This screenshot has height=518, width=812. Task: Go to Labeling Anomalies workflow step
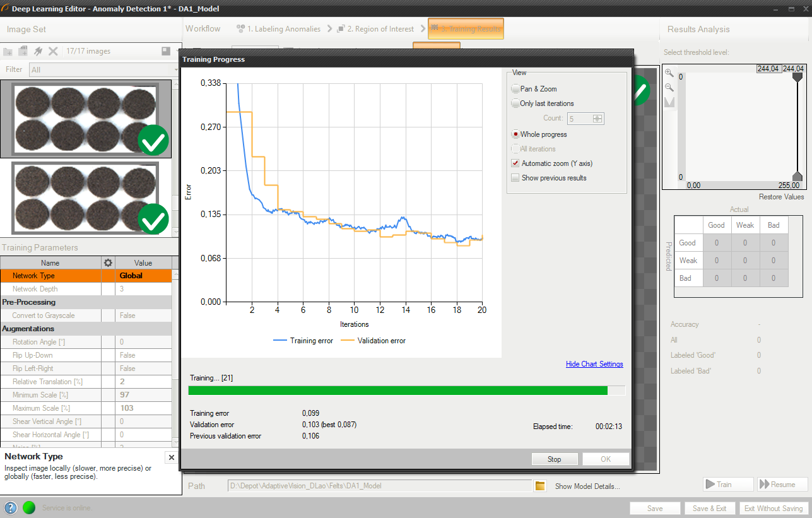[x=278, y=29]
